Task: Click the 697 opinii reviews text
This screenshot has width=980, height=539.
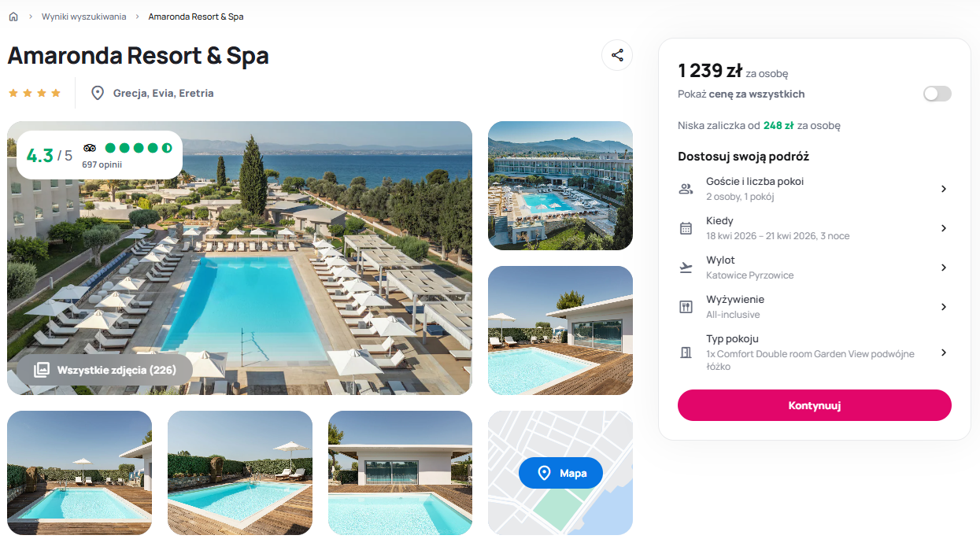Action: coord(102,164)
